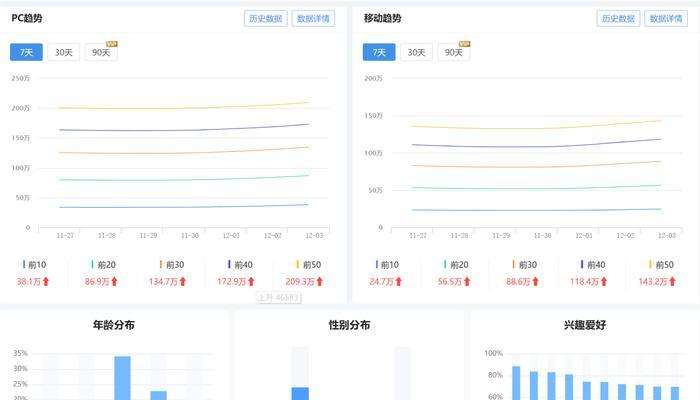Click the 性别分布 chart title
700x400 pixels.
(349, 325)
